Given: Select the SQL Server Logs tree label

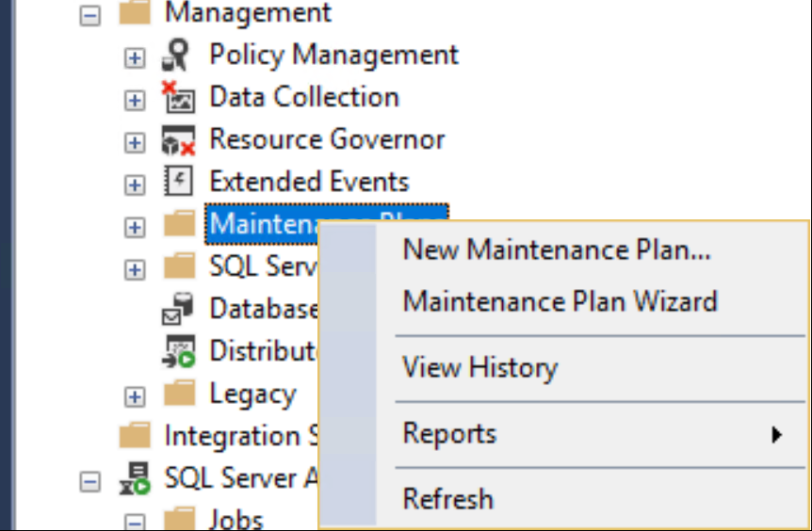Looking at the screenshot, I should coord(263,266).
